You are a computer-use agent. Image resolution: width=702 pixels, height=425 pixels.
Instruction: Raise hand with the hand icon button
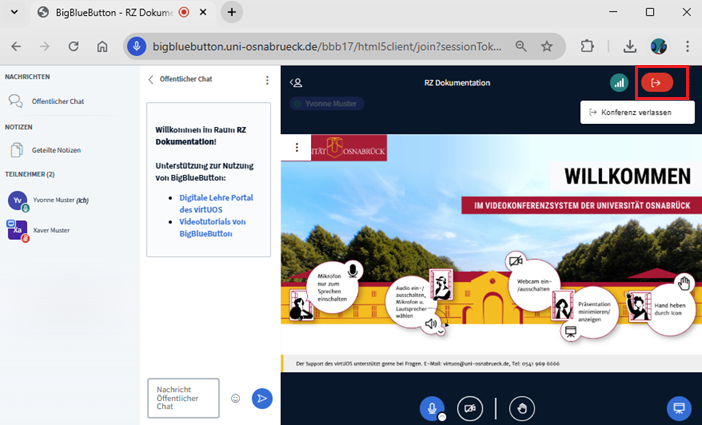[x=522, y=408]
